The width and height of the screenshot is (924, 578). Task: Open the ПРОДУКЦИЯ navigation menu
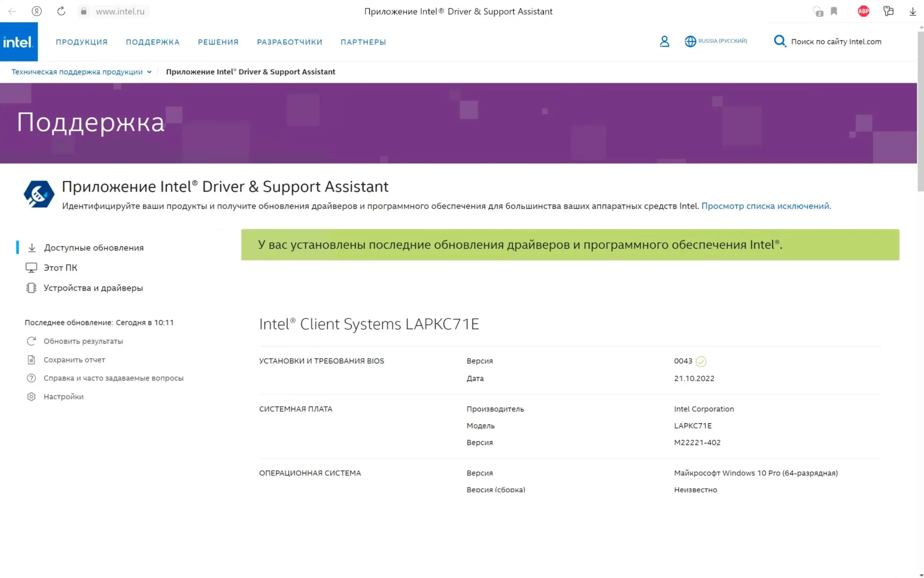(x=82, y=42)
